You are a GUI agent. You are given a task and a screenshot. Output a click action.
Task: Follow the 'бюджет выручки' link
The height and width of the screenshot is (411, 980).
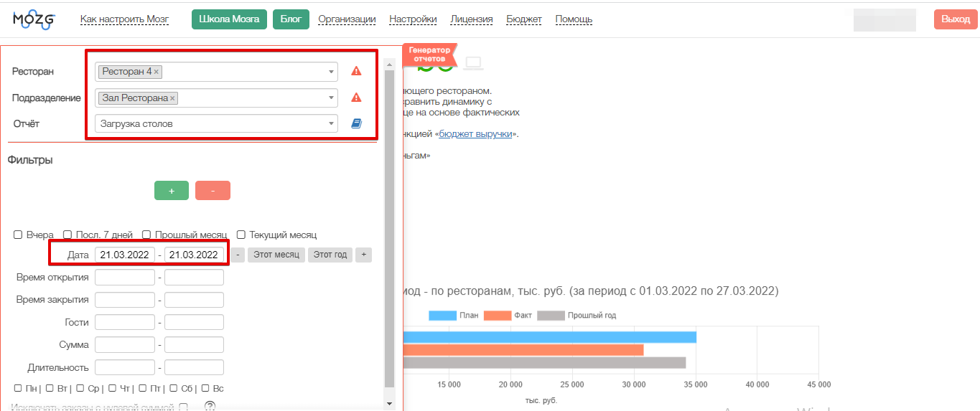(475, 134)
